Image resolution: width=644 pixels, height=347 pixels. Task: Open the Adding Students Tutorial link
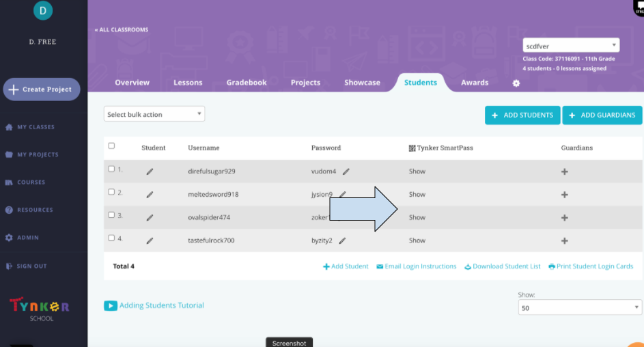[x=161, y=305]
